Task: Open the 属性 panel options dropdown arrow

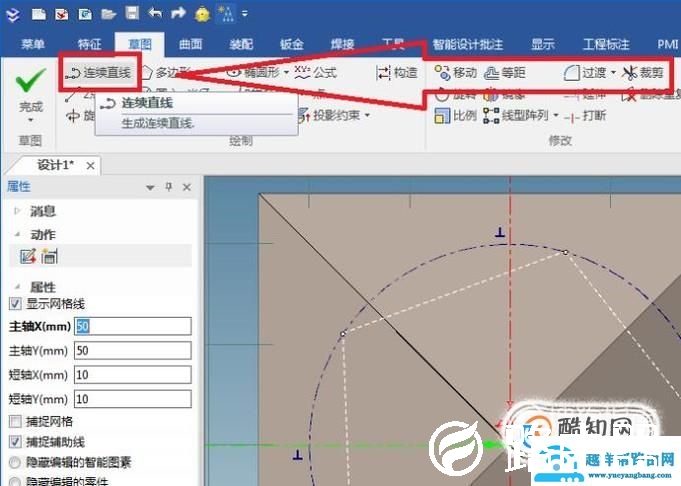Action: coord(150,188)
